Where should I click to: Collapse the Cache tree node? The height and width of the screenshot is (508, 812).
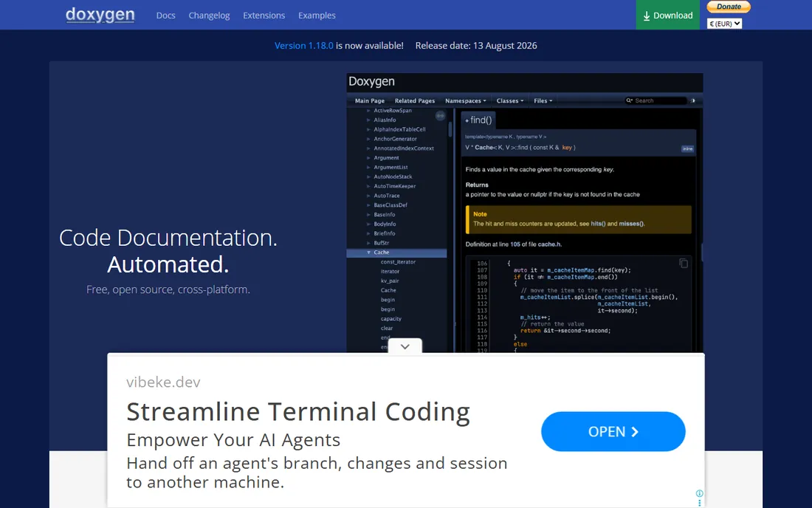point(368,253)
